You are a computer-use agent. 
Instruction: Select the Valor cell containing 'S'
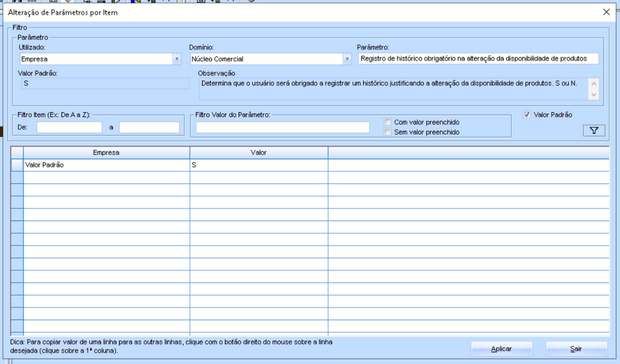258,165
